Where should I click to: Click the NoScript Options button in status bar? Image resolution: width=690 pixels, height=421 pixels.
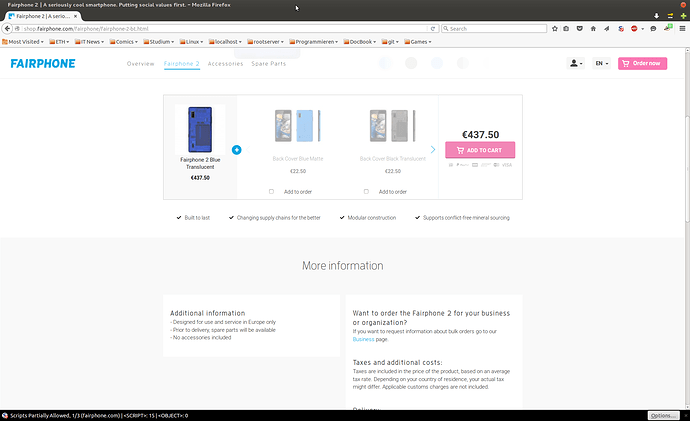663,415
